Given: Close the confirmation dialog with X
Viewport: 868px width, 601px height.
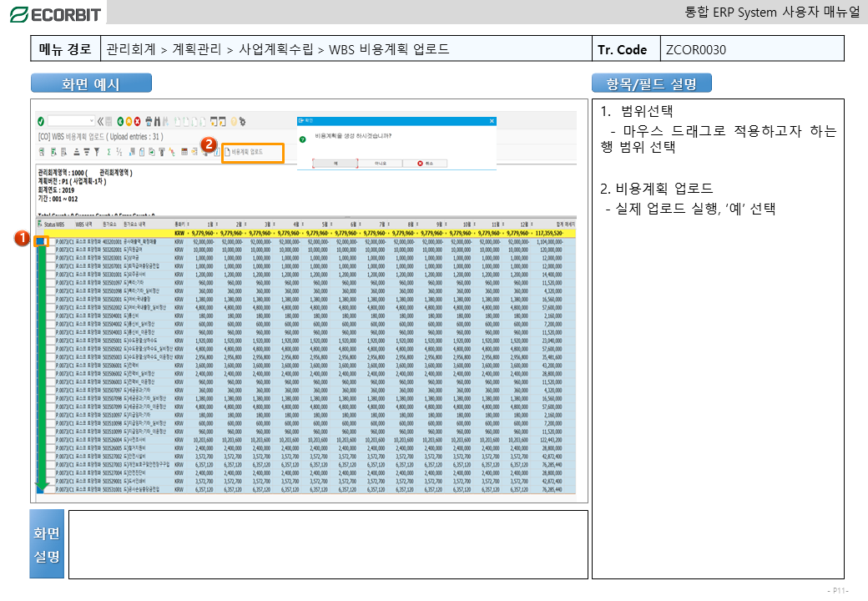Looking at the screenshot, I should [x=492, y=121].
